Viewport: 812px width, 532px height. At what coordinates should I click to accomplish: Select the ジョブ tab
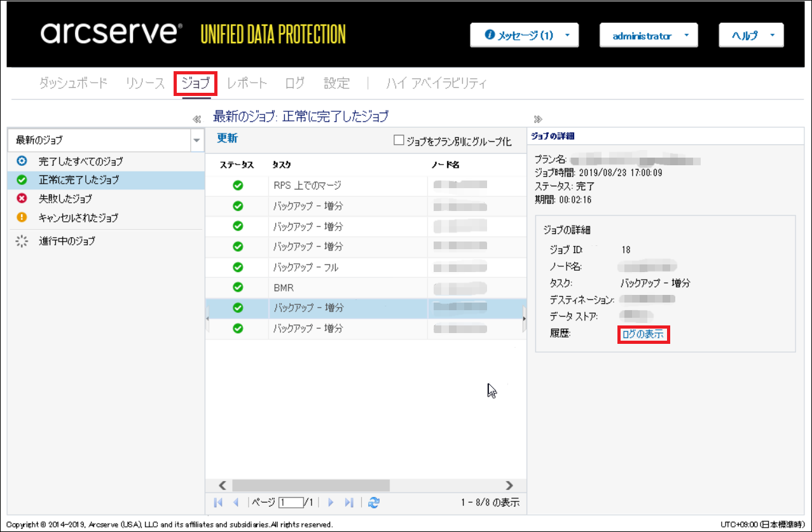196,83
